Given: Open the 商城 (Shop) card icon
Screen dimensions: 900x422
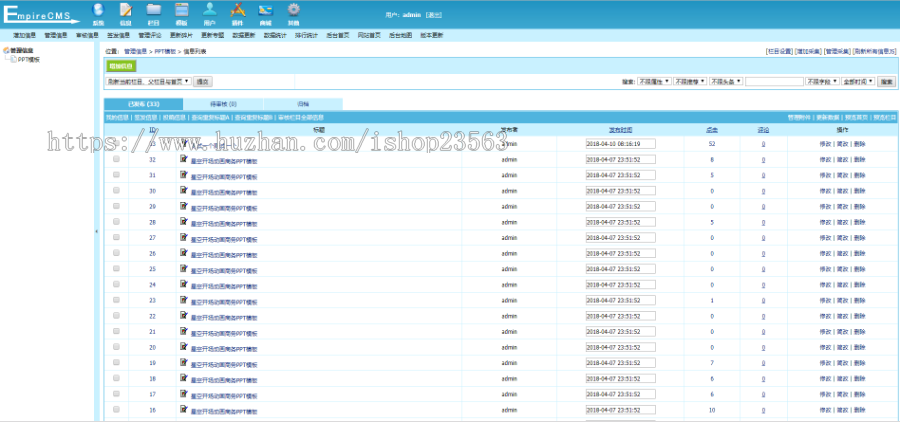Looking at the screenshot, I should [x=265, y=10].
